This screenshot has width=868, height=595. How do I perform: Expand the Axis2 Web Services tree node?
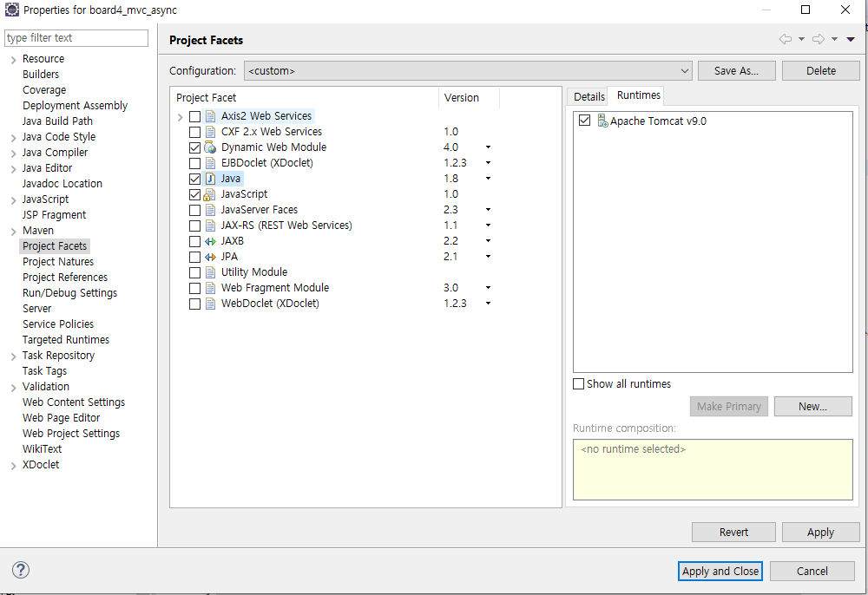click(180, 117)
